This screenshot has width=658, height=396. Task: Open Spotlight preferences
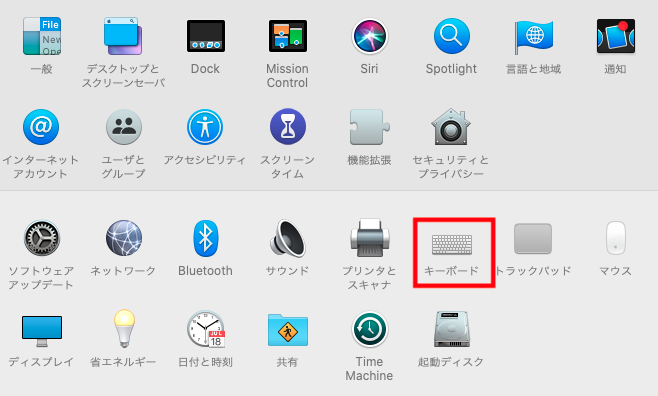coord(451,36)
